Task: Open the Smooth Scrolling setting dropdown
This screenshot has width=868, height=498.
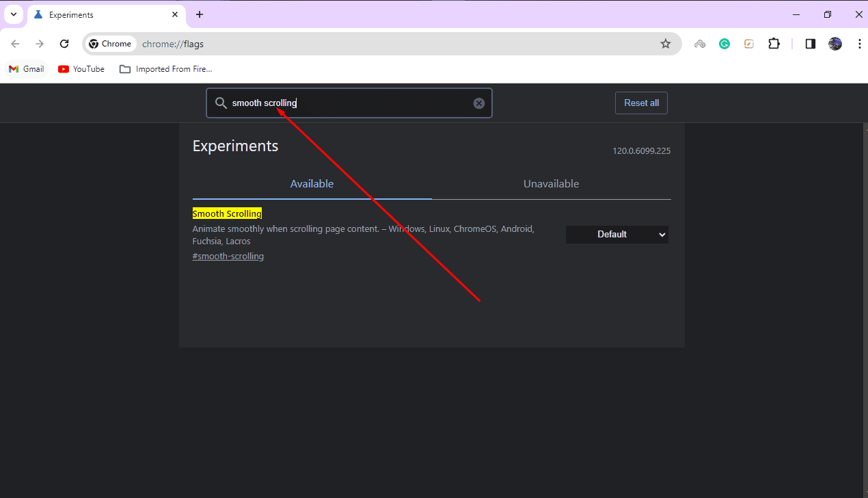Action: [616, 234]
